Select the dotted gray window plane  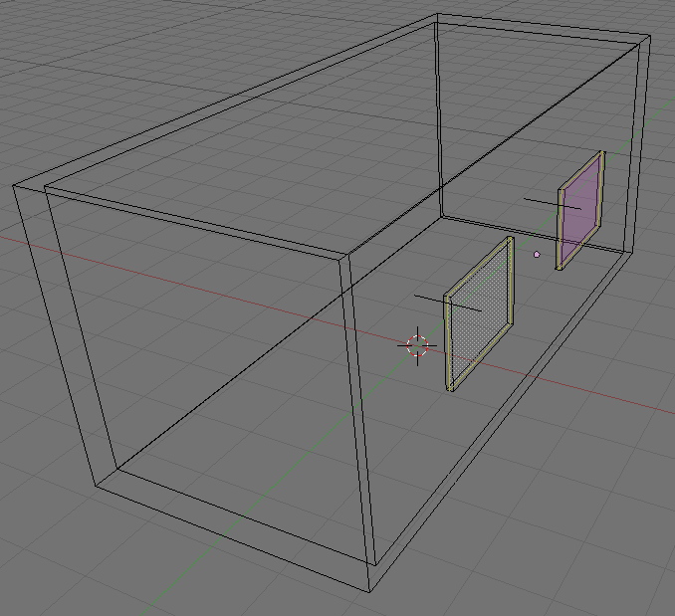[479, 313]
